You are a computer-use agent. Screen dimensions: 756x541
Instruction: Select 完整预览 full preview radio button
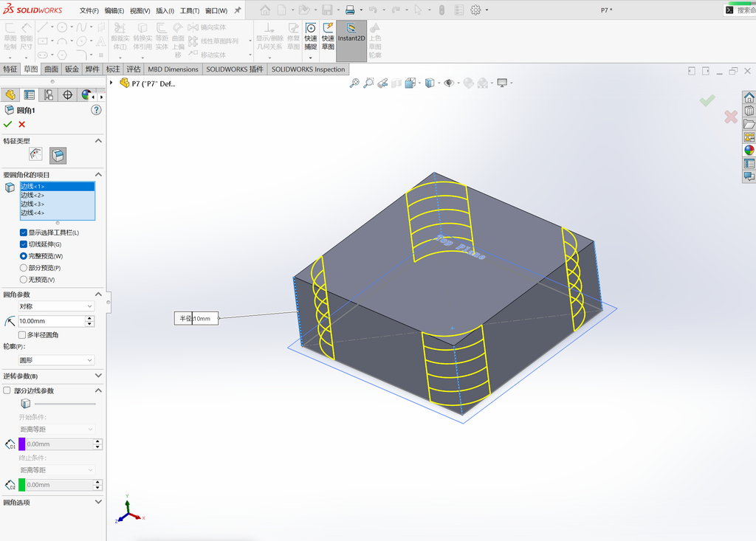click(x=23, y=256)
